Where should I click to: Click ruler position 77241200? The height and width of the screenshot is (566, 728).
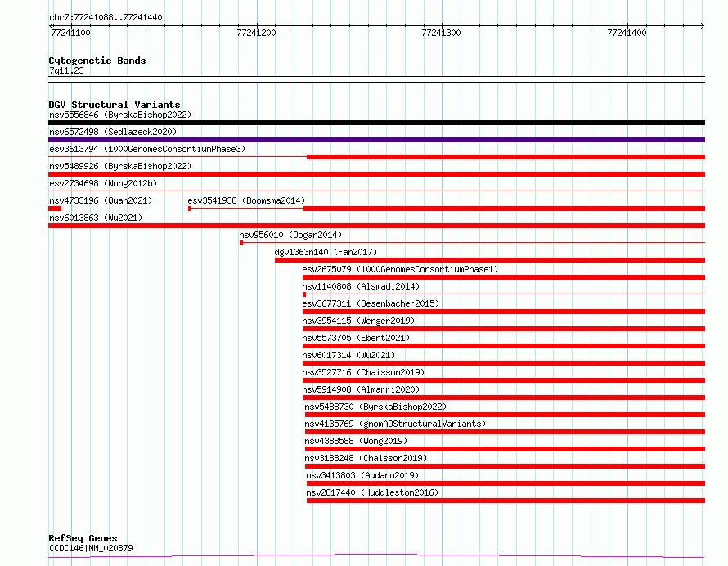click(256, 33)
